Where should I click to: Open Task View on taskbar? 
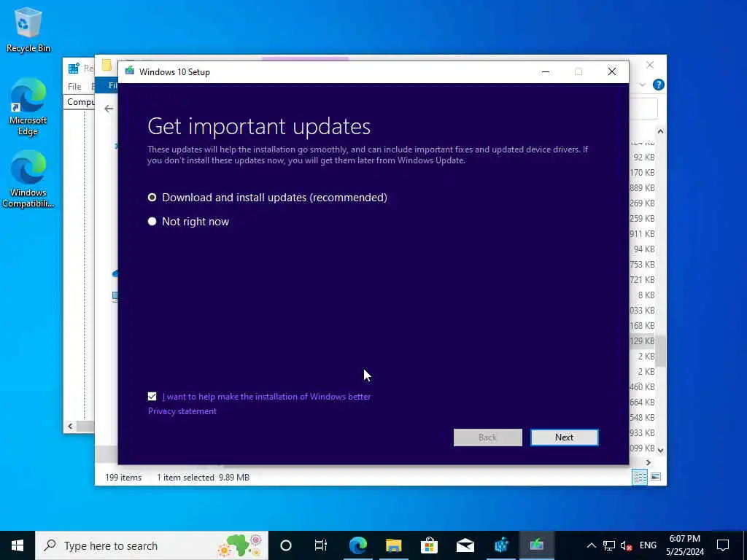(x=321, y=545)
